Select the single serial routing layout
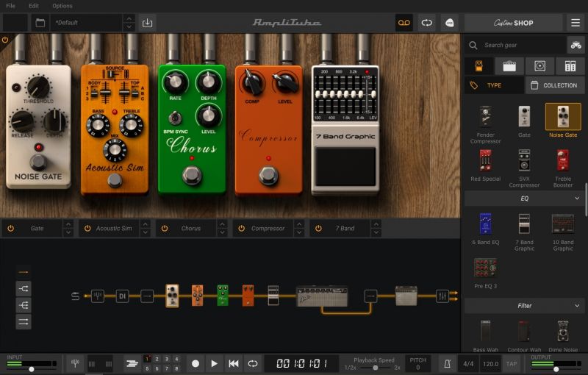588x375 pixels. tap(24, 272)
